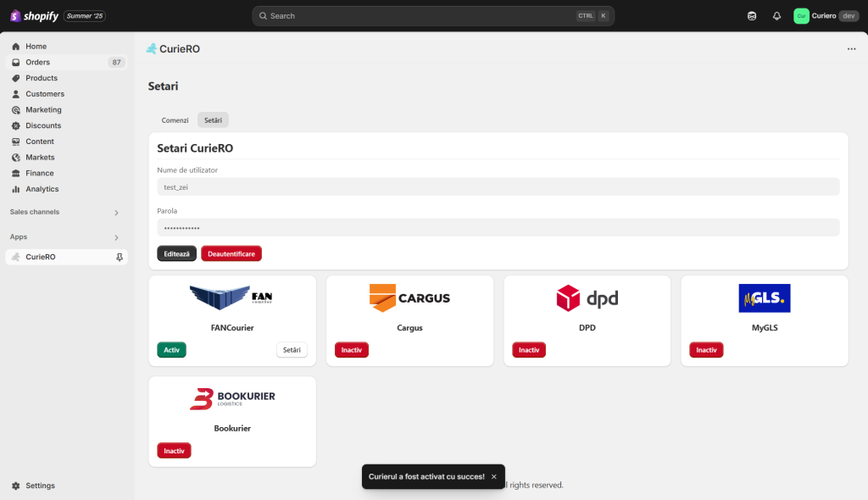The height and width of the screenshot is (500, 868).
Task: Click the Parola password field
Action: pyautogui.click(x=498, y=228)
